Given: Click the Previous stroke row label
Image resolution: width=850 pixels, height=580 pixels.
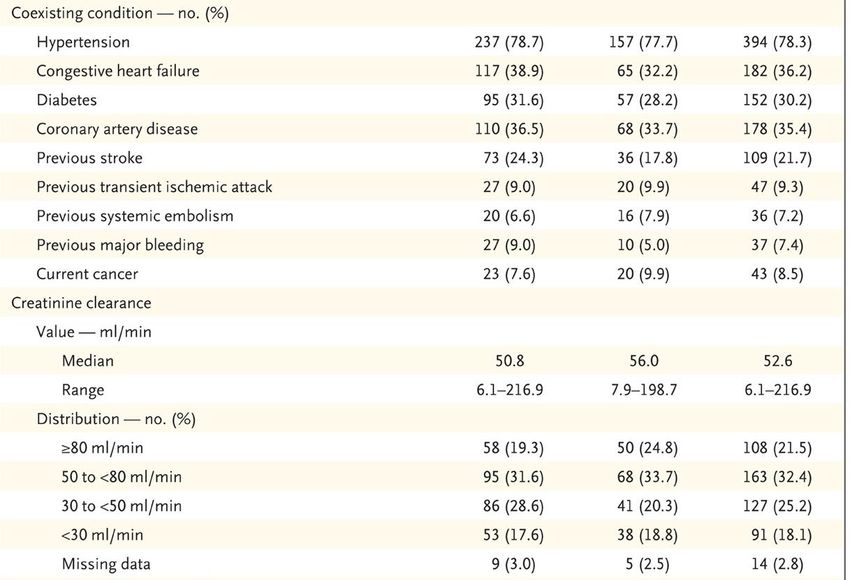Looking at the screenshot, I should (x=89, y=158).
